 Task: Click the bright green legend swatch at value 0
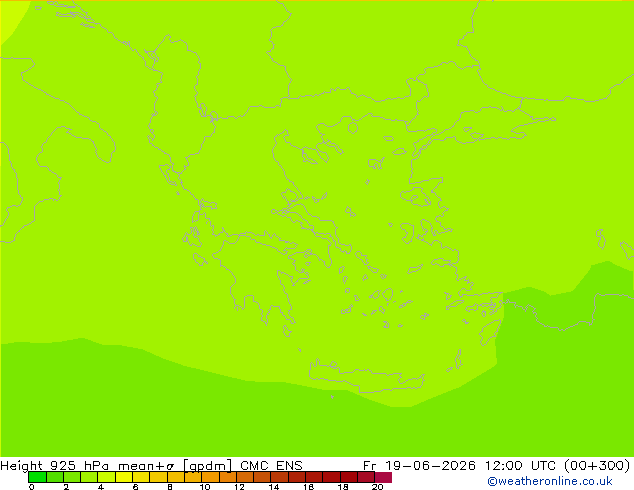(37, 477)
